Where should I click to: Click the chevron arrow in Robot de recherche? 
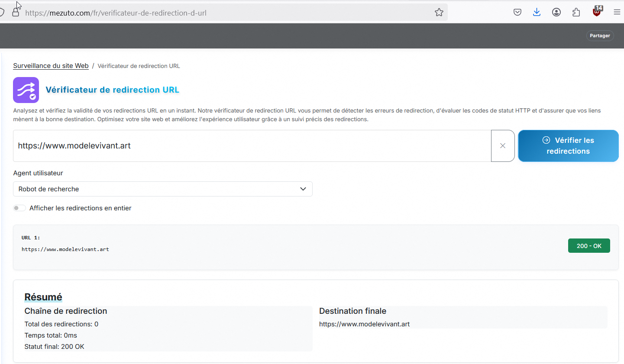(x=303, y=189)
